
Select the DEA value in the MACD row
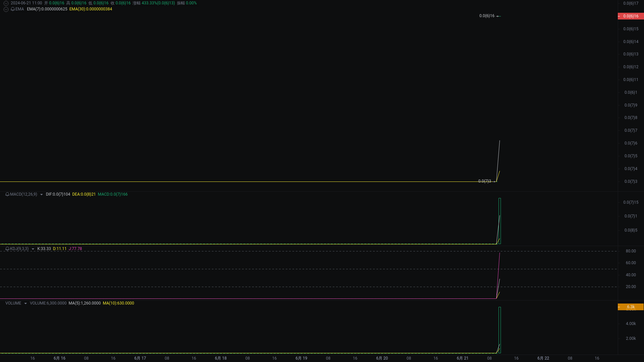tap(84, 194)
